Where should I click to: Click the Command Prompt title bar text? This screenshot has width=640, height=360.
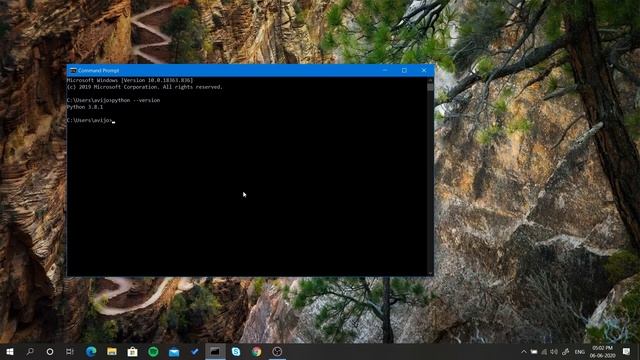[98, 71]
